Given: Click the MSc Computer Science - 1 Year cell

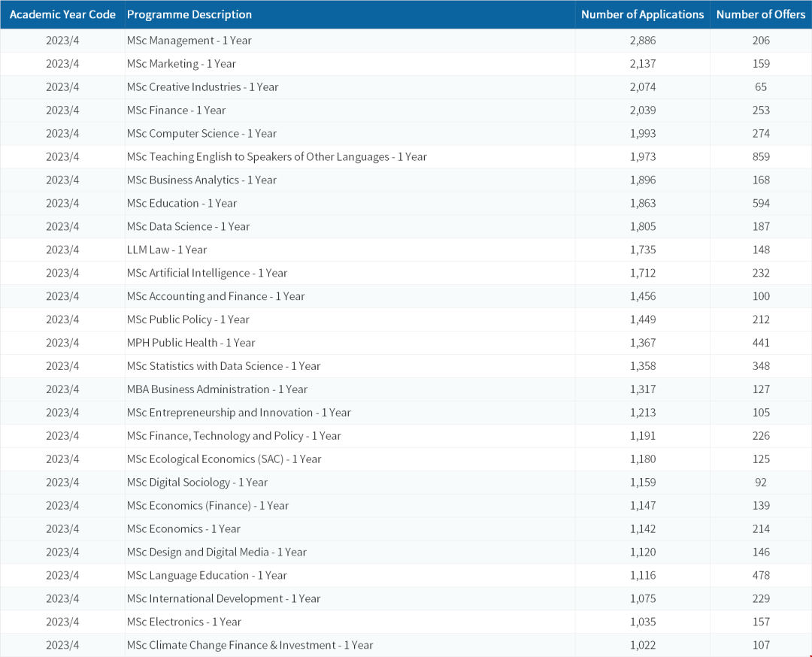Looking at the screenshot, I should 201,134.
